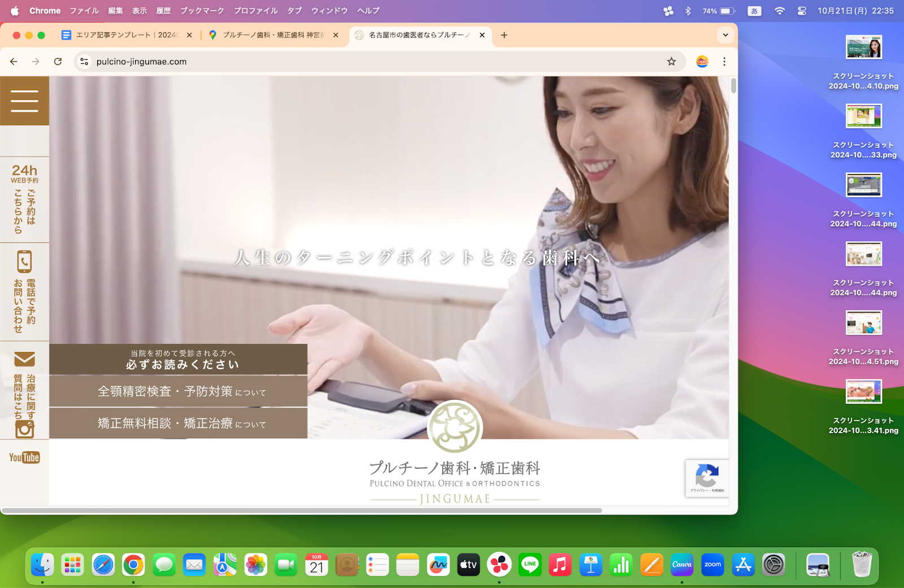
Task: Open Launchpad from the Dock
Action: coord(72,564)
